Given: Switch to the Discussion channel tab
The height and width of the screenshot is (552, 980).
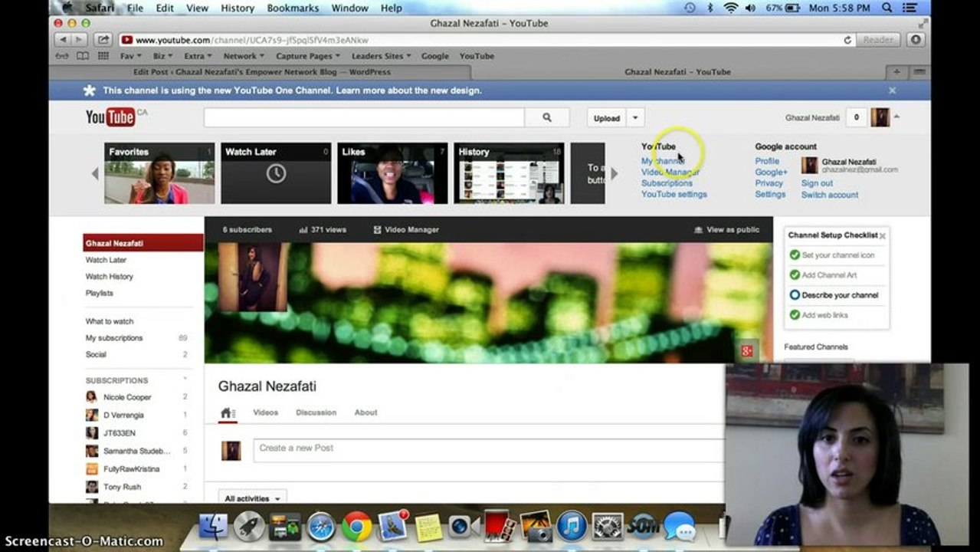Looking at the screenshot, I should [316, 412].
